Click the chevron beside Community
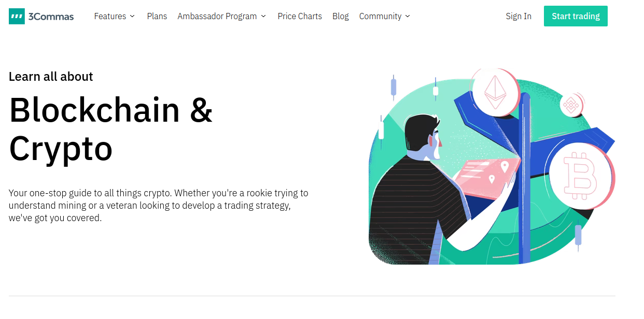The image size is (644, 319). click(x=408, y=16)
